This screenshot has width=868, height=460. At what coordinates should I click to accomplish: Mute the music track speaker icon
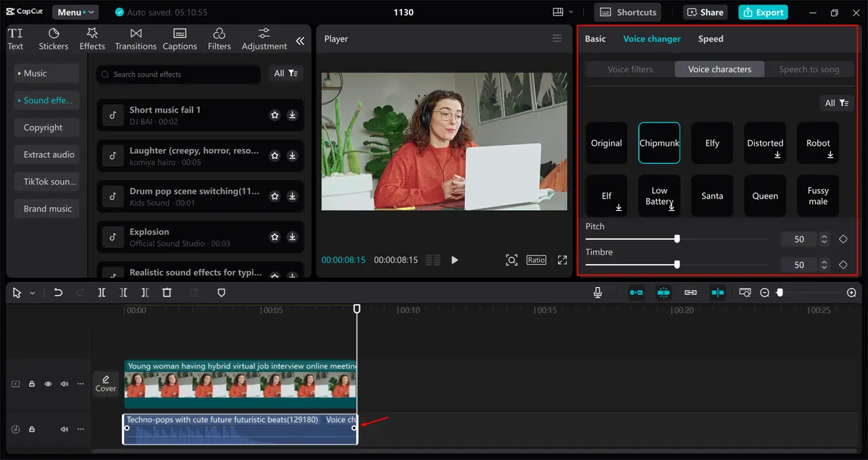click(x=64, y=429)
